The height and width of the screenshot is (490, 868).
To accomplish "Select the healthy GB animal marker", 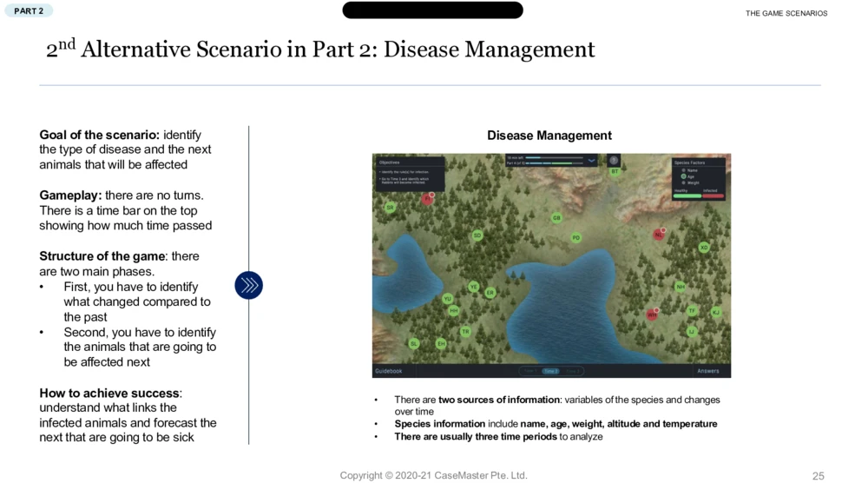I will tap(556, 218).
